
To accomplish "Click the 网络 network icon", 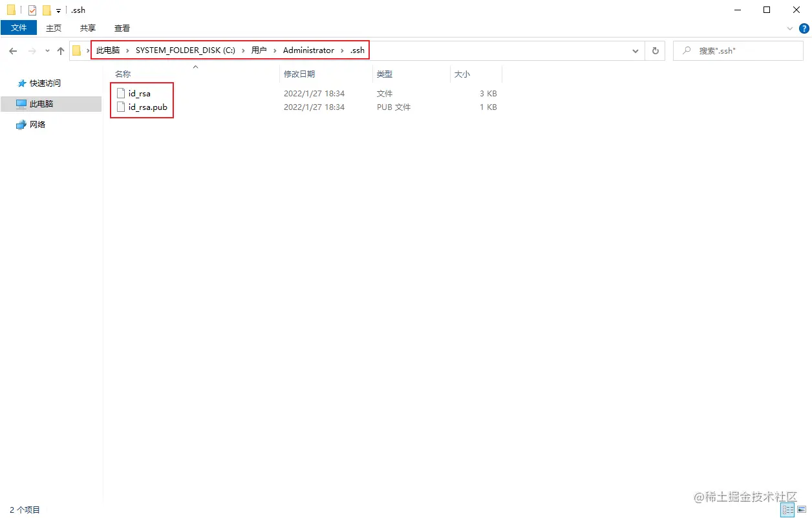I will coord(22,124).
